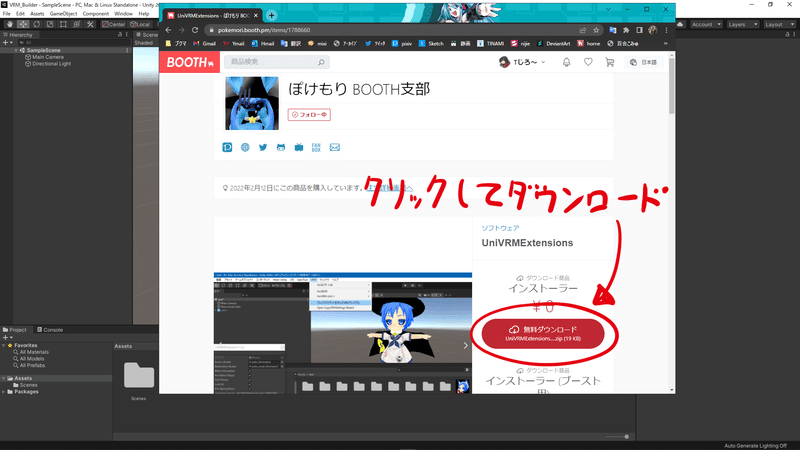Toggle the Local rotation mode button
Image resolution: width=800 pixels, height=450 pixels.
click(x=140, y=24)
